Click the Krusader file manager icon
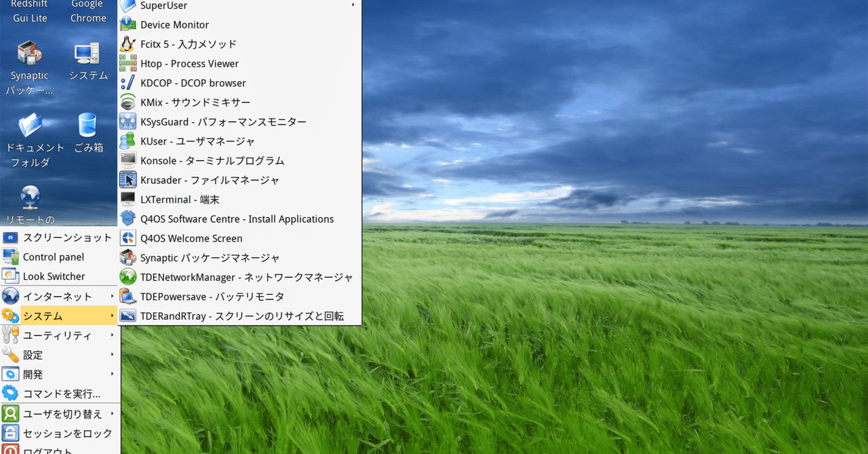Screen dimensions: 868x454 point(128,180)
